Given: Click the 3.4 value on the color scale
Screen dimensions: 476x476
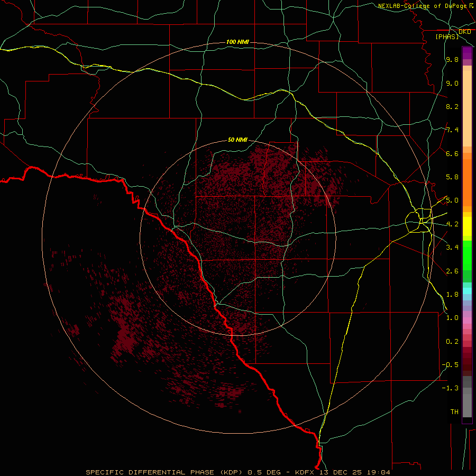Looking at the screenshot, I should pos(452,248).
